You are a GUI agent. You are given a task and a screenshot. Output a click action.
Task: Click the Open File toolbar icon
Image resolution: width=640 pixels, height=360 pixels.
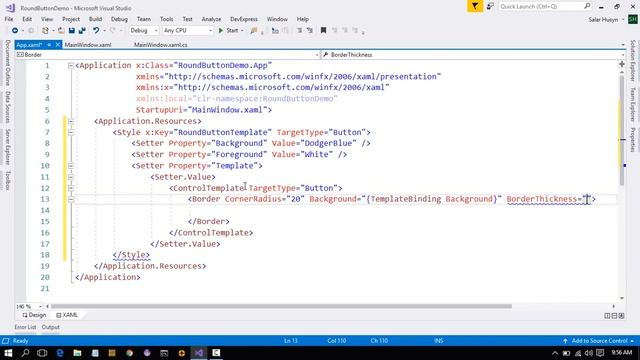click(x=61, y=31)
